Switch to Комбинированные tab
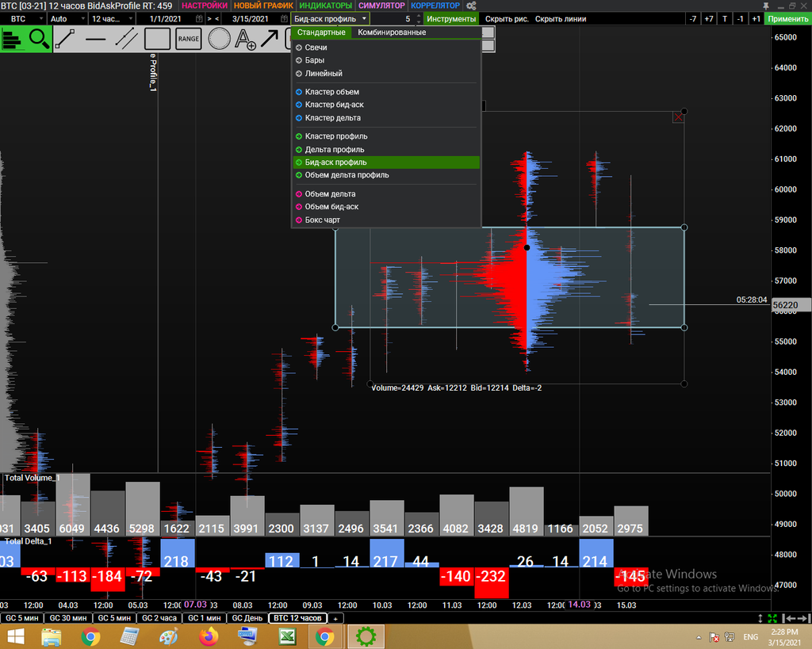 (392, 32)
